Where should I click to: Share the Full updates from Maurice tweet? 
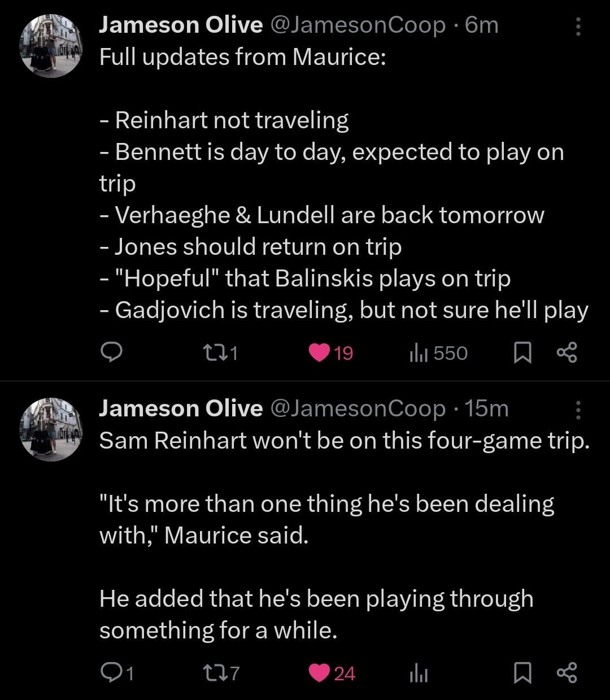(x=567, y=353)
